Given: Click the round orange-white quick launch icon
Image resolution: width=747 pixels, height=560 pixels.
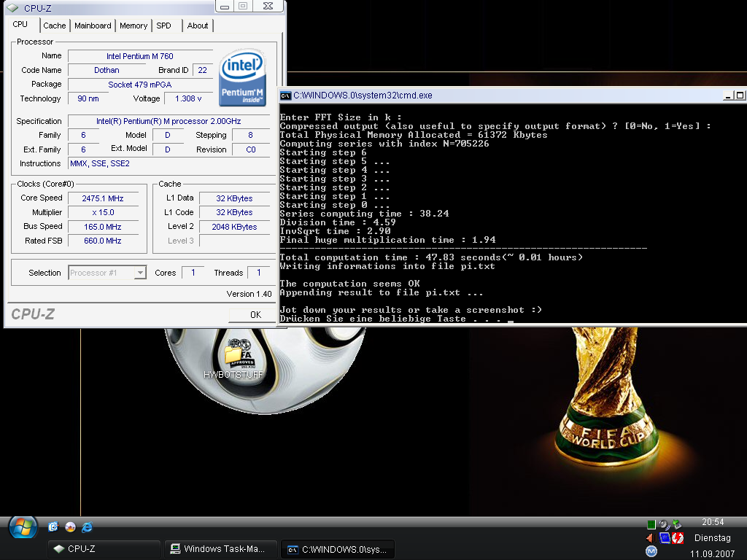Looking at the screenshot, I should [x=70, y=526].
